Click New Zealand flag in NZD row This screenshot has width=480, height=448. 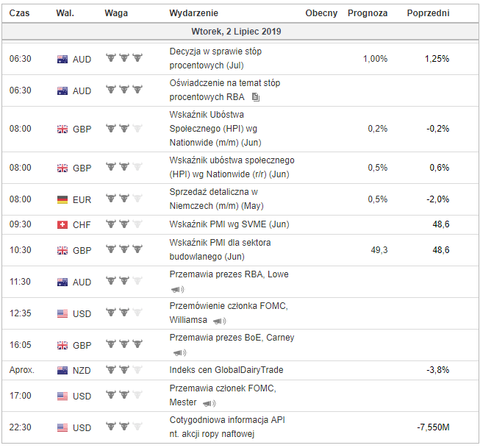tap(62, 371)
